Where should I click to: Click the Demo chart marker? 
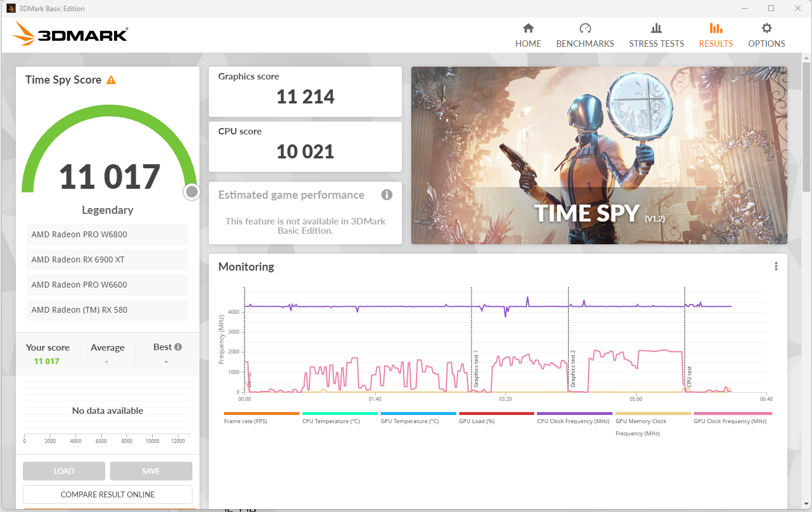coord(249,380)
